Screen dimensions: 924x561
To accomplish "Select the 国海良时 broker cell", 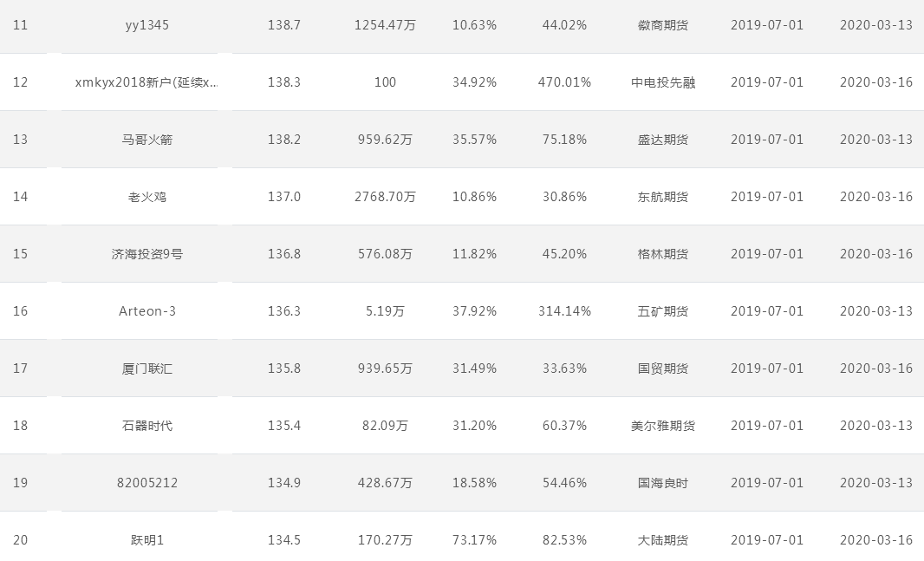I will click(663, 483).
